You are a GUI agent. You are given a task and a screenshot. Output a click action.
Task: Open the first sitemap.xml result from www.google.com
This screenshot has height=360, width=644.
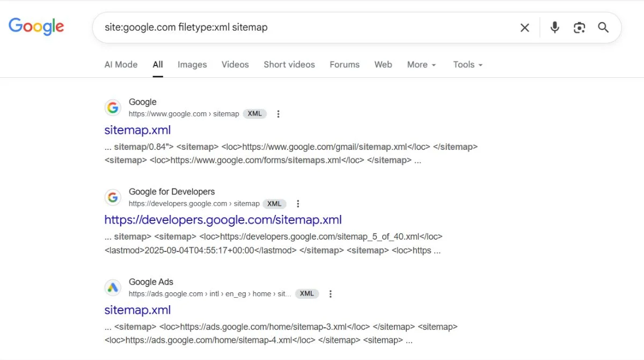[x=137, y=130]
